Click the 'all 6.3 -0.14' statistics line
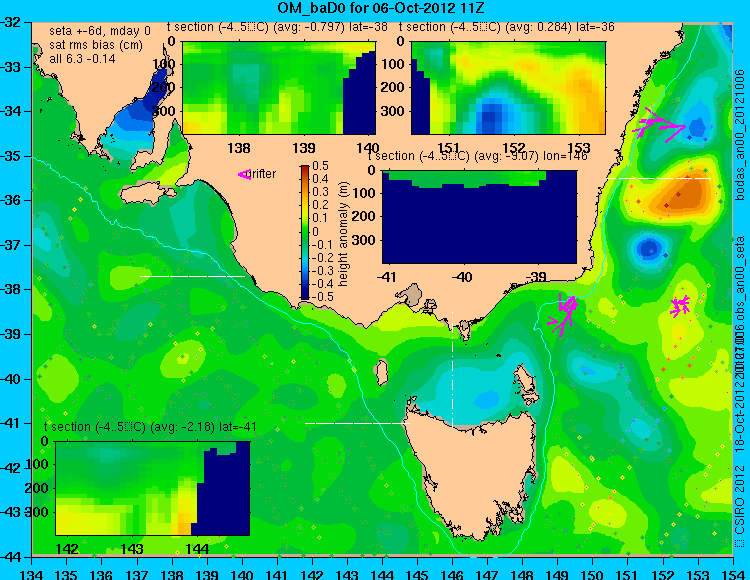750x580 pixels. pos(82,58)
